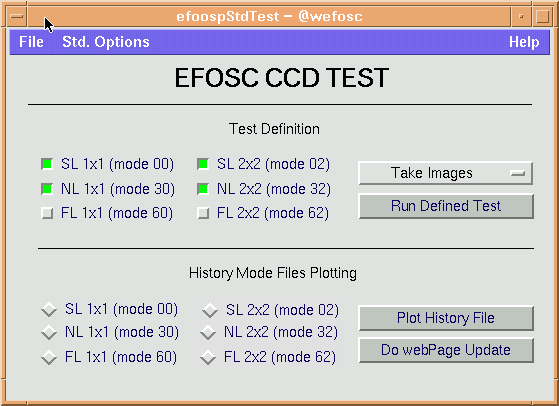
Task: Click Plot History File button
Action: click(446, 318)
